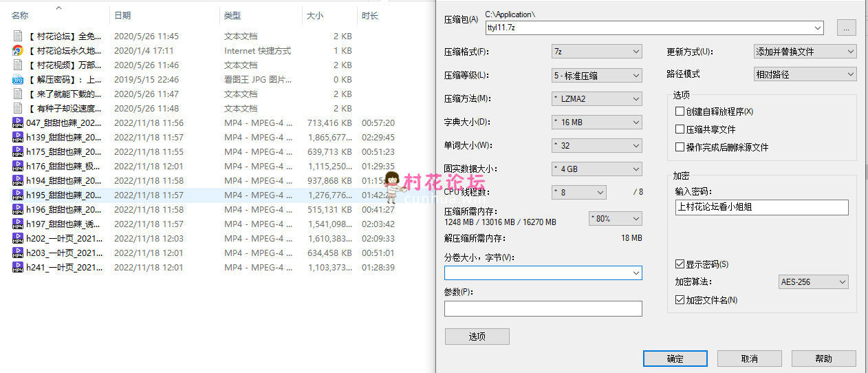Screen dimensions: 868x373
Task: Expand the 加密算法 AES-256 dropdown
Action: pos(814,282)
